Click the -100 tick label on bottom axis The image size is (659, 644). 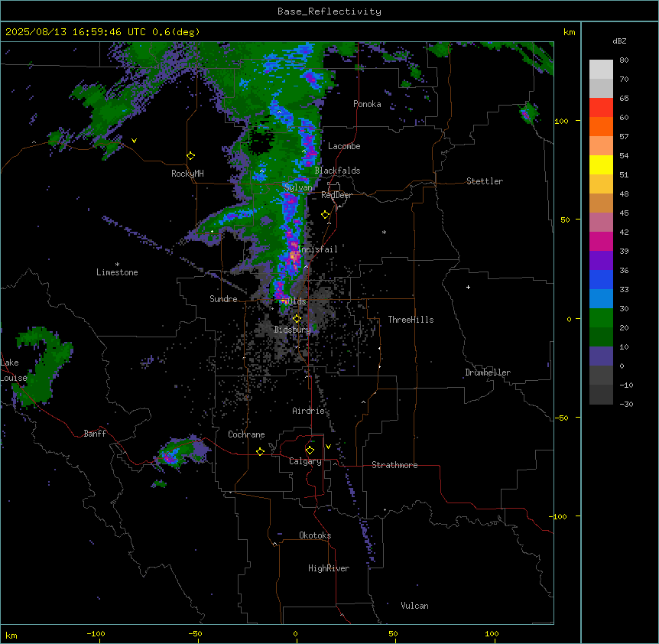pos(96,633)
